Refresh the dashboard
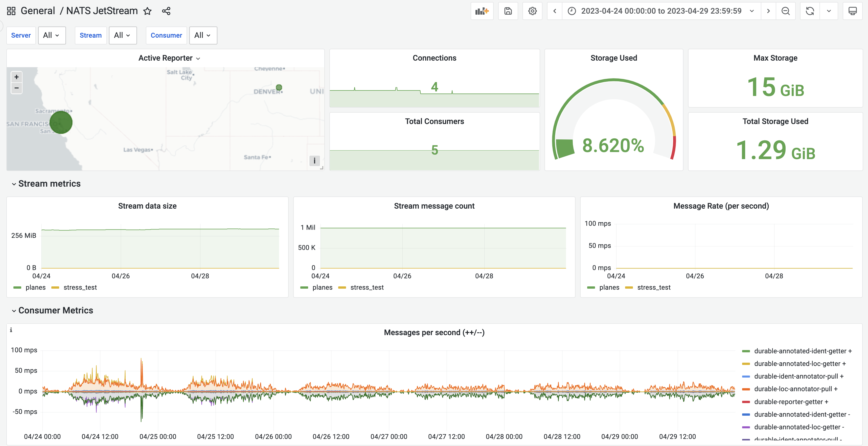Screen dimensions: 868x446 pyautogui.click(x=810, y=11)
